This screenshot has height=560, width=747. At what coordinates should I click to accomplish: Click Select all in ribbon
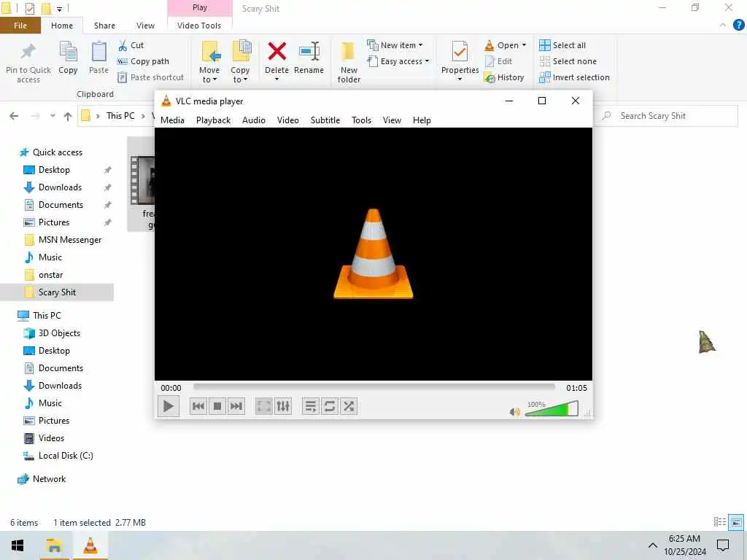click(x=562, y=45)
